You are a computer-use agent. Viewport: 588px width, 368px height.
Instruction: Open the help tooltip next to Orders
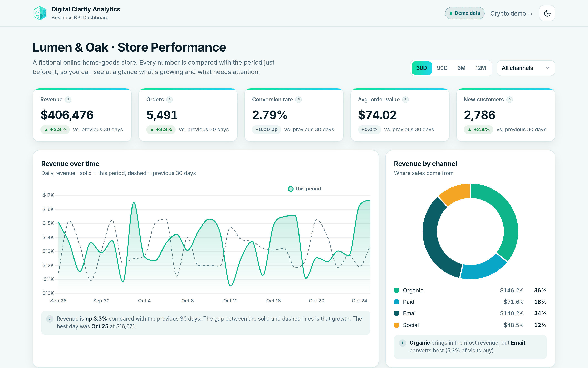click(169, 100)
